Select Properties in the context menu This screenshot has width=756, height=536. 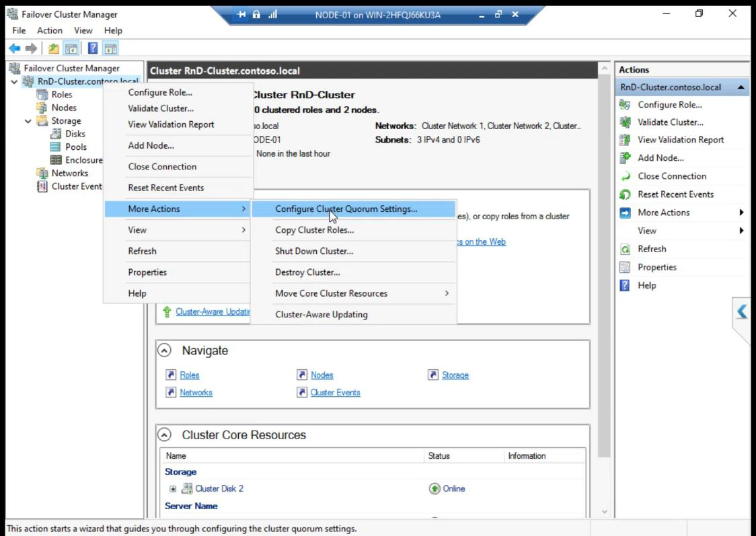point(178,272)
